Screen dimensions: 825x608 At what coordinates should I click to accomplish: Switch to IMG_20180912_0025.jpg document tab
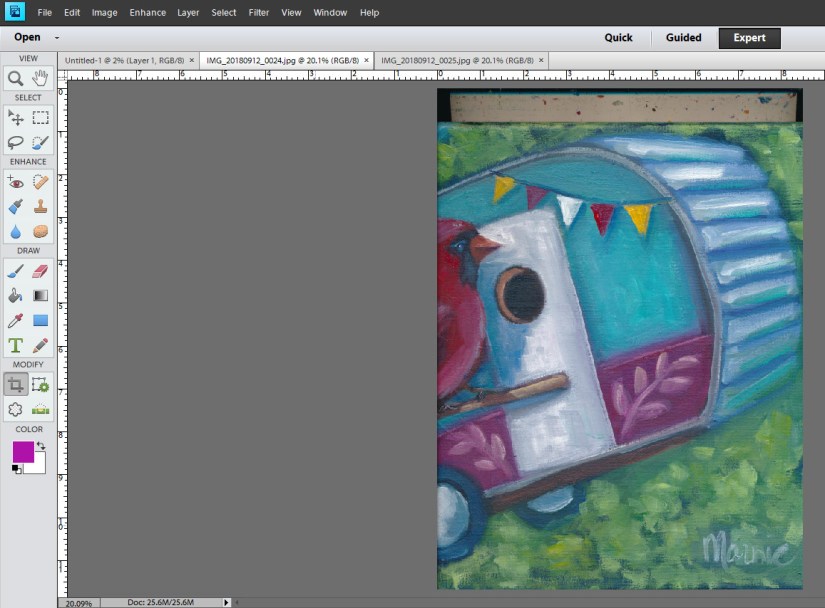coord(456,60)
